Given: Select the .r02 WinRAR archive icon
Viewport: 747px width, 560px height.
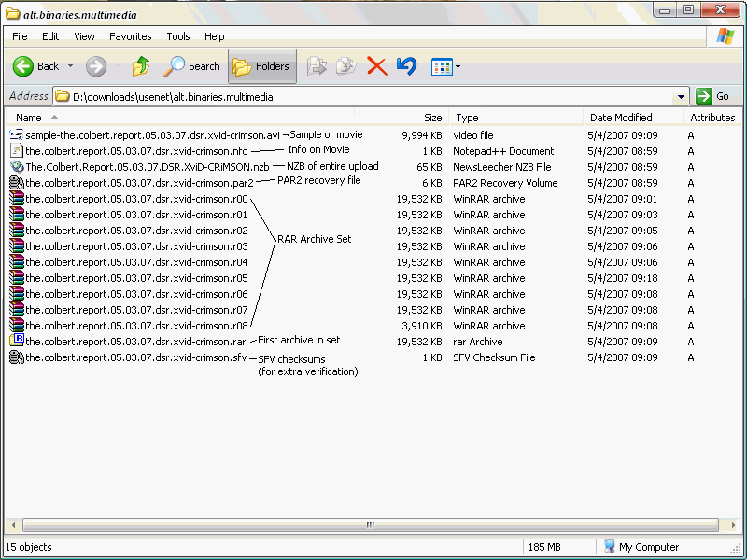Looking at the screenshot, I should (x=17, y=231).
